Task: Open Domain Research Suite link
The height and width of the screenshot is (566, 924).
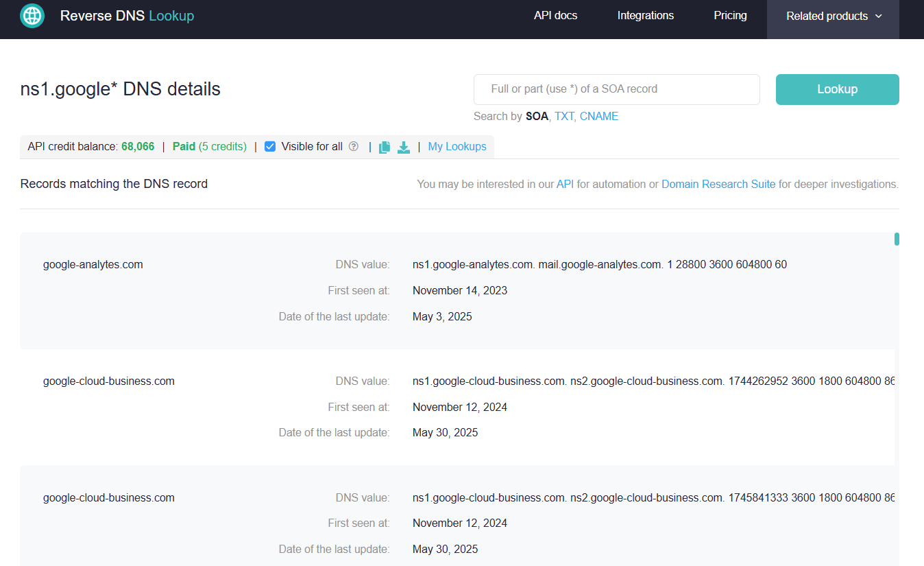Action: (718, 184)
